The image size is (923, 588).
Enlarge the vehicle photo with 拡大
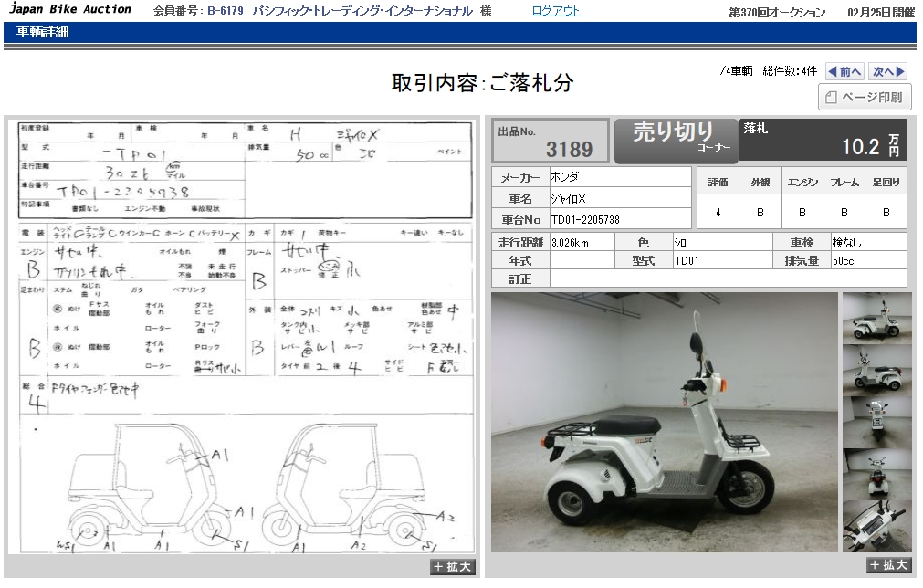pos(888,565)
